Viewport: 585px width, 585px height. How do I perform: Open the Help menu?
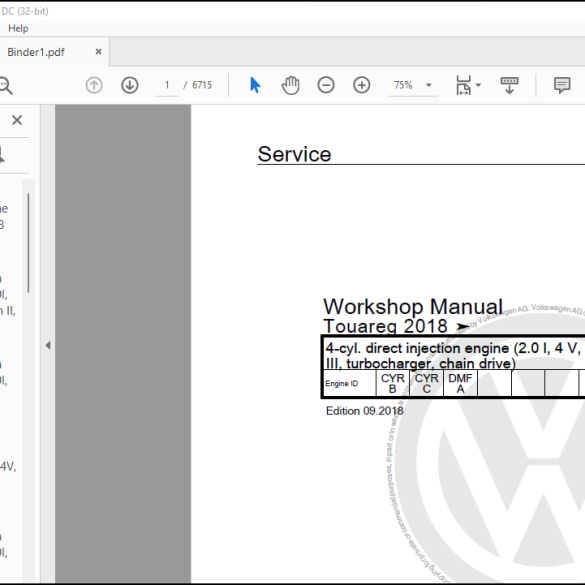pyautogui.click(x=18, y=28)
